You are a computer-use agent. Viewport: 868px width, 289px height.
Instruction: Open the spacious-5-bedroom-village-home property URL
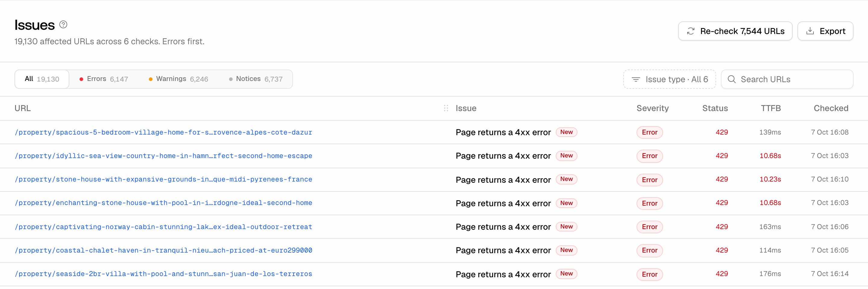click(x=163, y=132)
